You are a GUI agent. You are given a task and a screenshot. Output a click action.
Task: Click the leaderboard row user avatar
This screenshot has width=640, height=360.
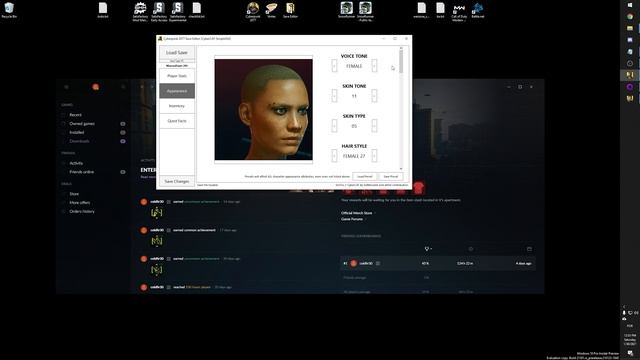click(x=354, y=264)
